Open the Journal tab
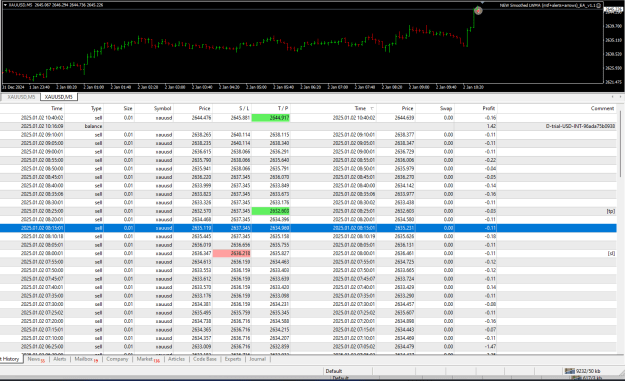This screenshot has height=381, width=625. 257,359
